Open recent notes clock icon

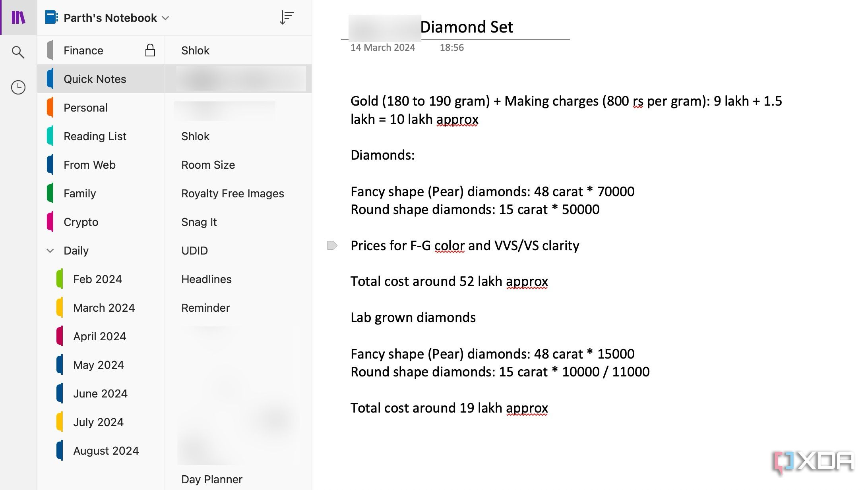point(18,87)
